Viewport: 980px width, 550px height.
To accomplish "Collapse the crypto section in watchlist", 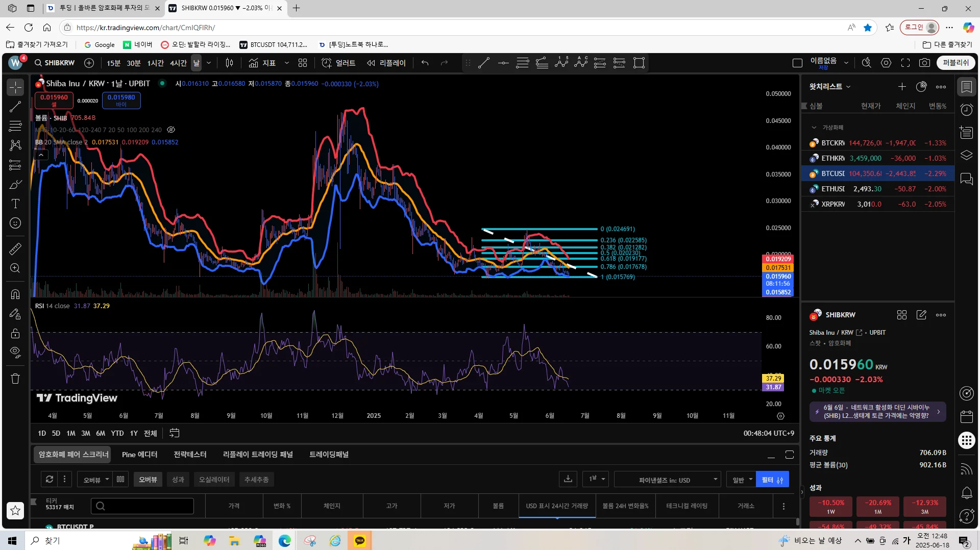I will coord(814,128).
